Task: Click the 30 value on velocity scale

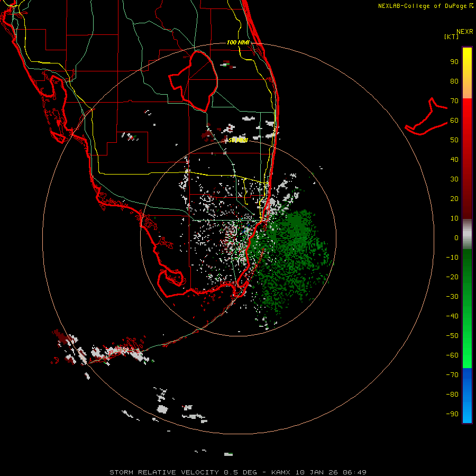Action: tap(454, 179)
